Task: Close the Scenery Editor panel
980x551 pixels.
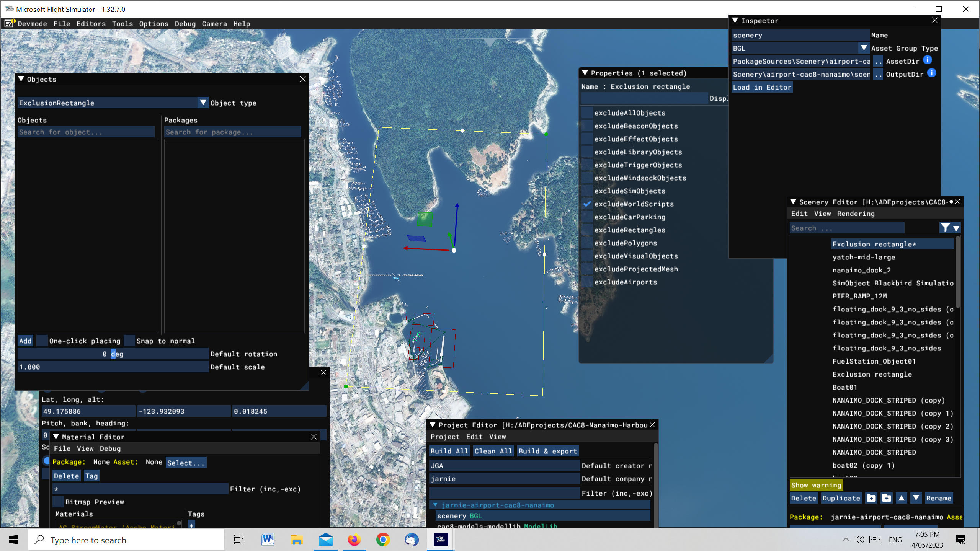Action: pos(957,202)
